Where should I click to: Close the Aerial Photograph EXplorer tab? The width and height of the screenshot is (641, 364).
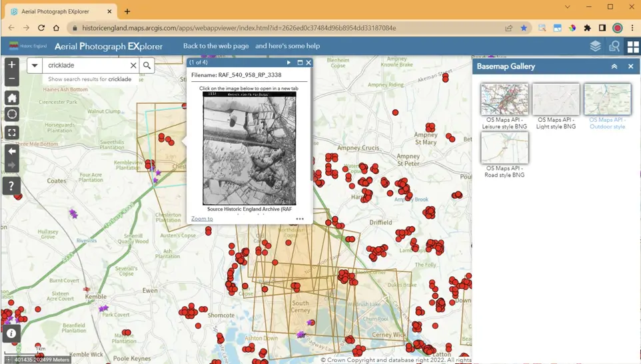109,11
